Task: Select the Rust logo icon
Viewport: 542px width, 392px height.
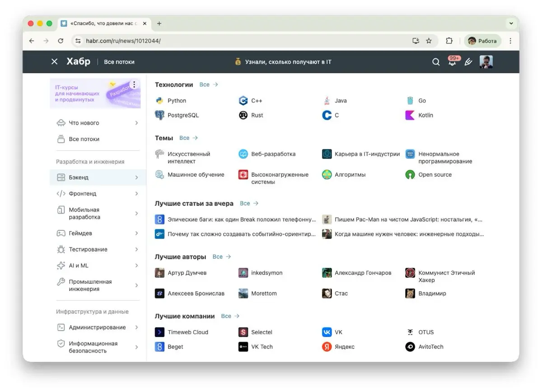Action: (x=243, y=115)
